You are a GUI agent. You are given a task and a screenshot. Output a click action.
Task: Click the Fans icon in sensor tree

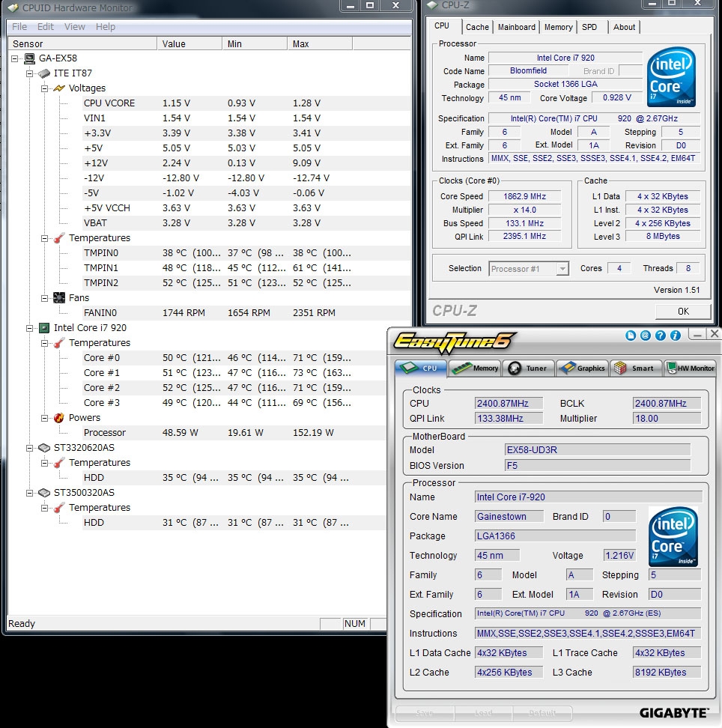point(59,298)
